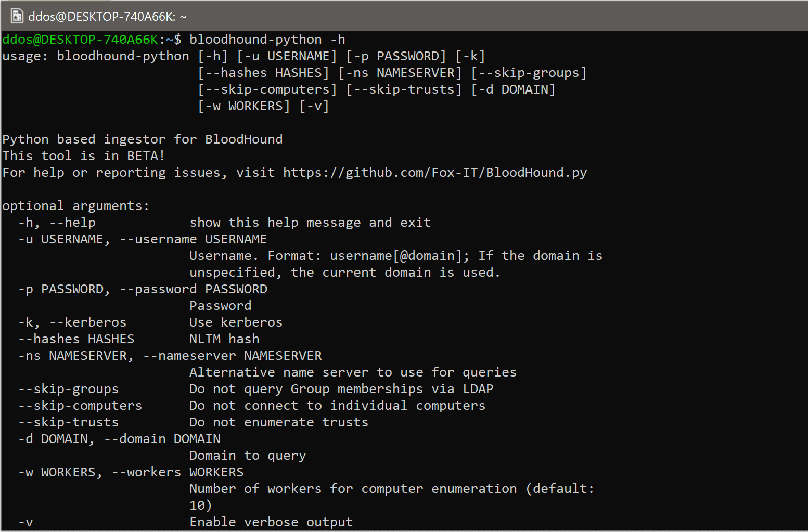Viewport: 808px width, 532px height.
Task: Click '-w WORKERS, --workers WORKERS' option
Action: click(x=131, y=472)
